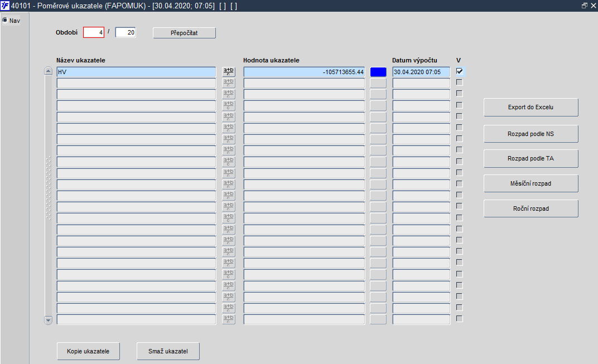Click the blue color swatch next to HV value

[378, 72]
